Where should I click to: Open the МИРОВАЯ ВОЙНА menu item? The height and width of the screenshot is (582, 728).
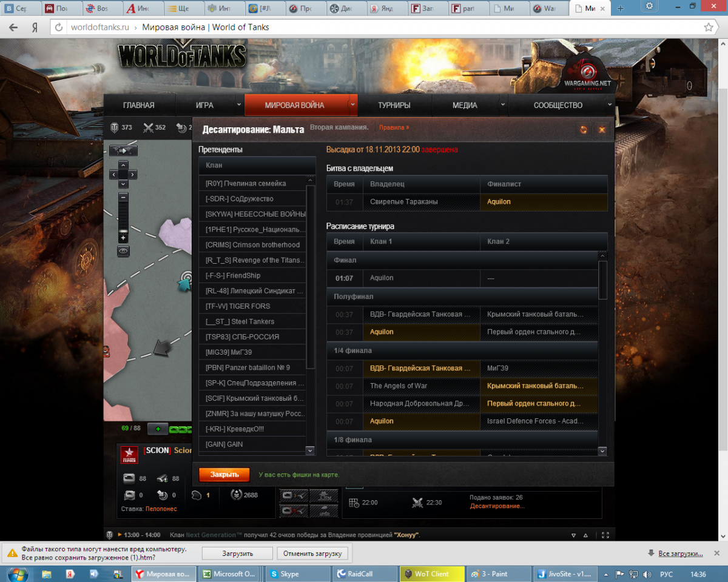[x=294, y=105]
